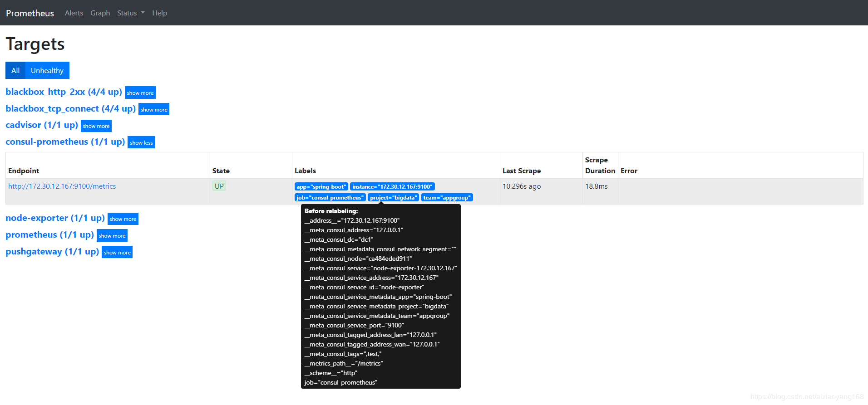Open cadvisor job heading link
Screen dimensions: 868x405
click(42, 125)
